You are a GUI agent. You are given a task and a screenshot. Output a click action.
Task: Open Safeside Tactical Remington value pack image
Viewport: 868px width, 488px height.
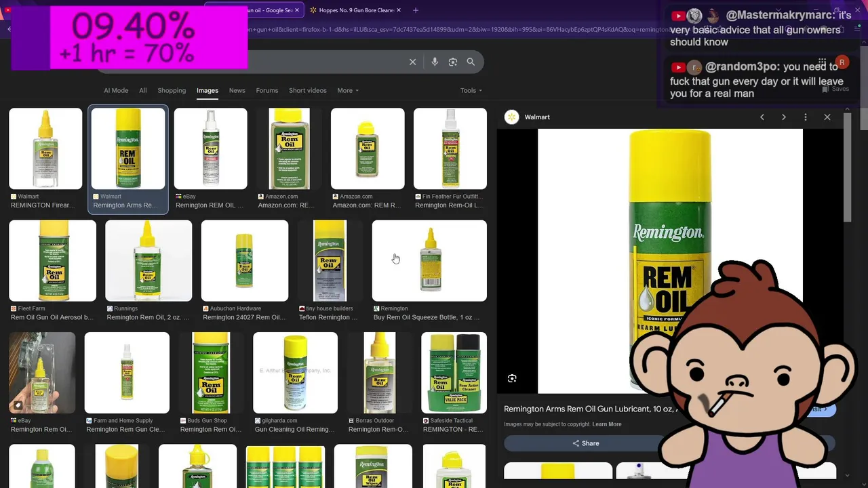454,373
